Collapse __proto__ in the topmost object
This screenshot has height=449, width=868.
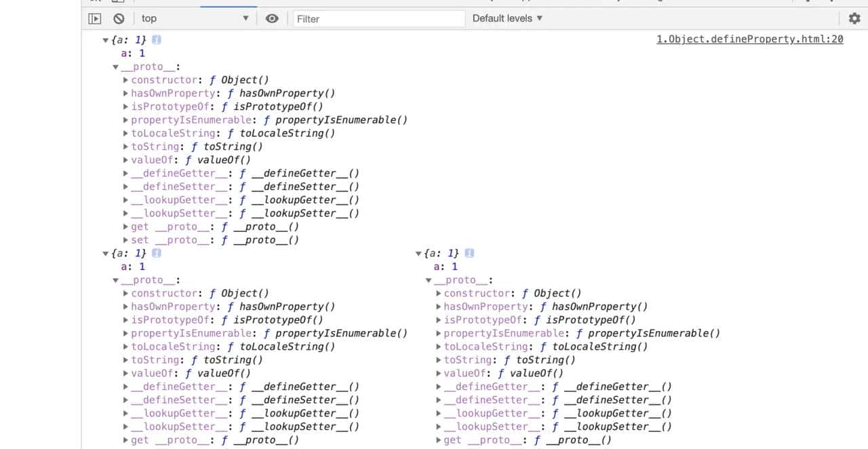(x=116, y=67)
